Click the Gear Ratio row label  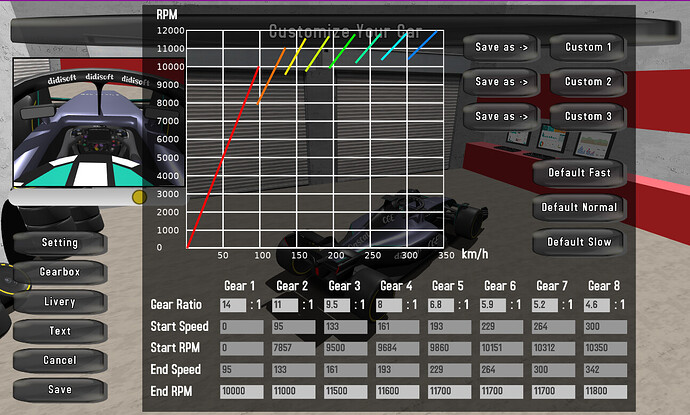(x=176, y=305)
